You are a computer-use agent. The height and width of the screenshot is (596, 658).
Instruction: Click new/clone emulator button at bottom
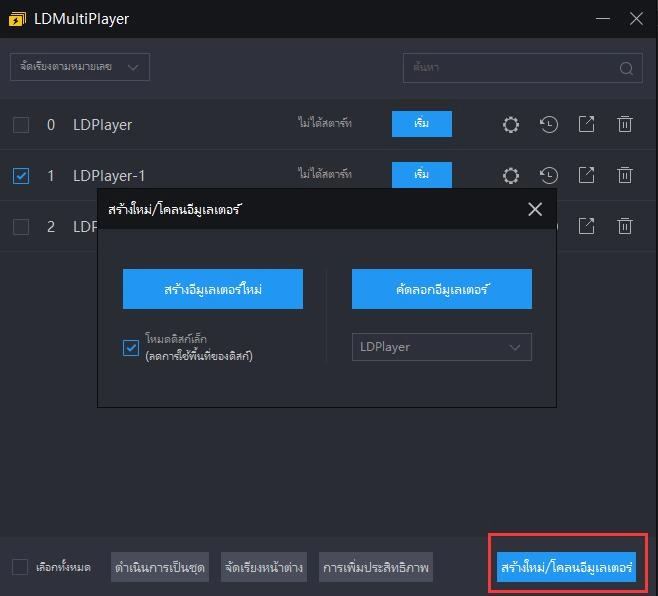567,567
